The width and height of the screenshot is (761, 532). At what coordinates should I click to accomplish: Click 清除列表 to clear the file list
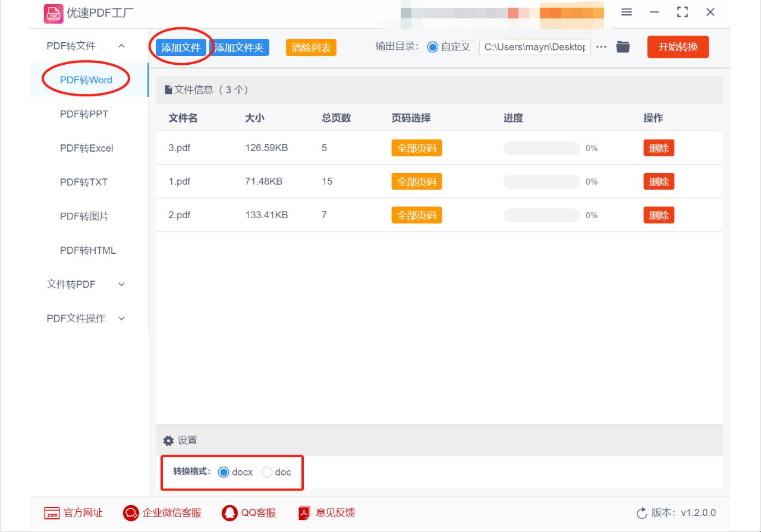point(310,46)
